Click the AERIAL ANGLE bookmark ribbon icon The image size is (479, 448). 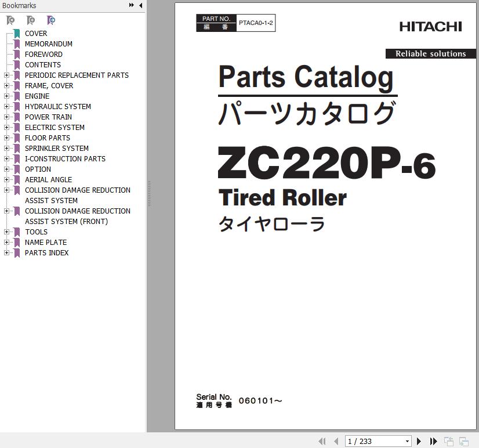click(x=17, y=179)
